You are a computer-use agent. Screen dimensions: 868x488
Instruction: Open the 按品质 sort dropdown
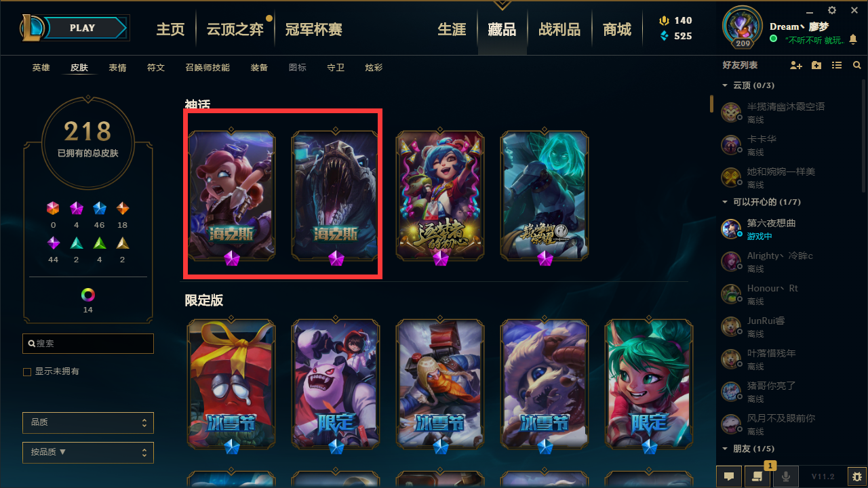pyautogui.click(x=88, y=452)
